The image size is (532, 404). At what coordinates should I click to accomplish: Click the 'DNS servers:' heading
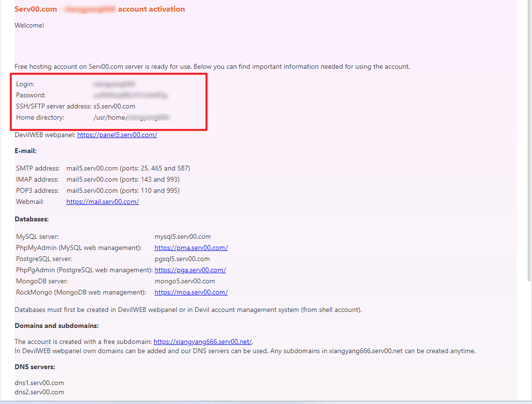click(34, 367)
